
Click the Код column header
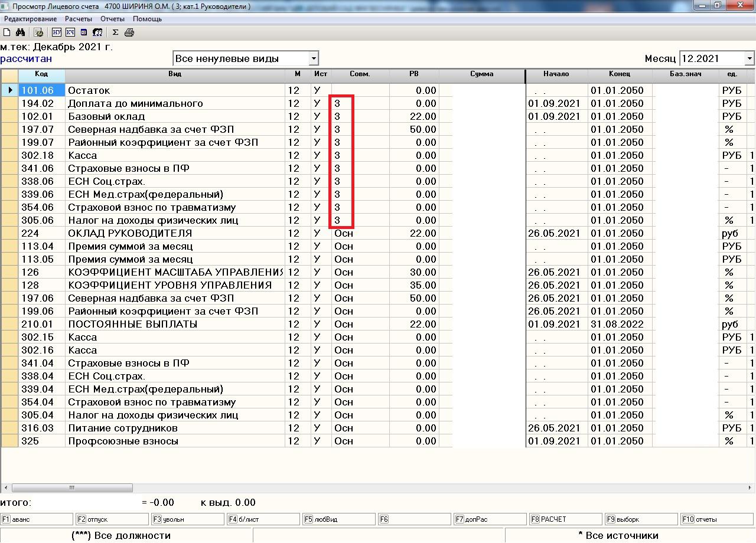pos(41,76)
